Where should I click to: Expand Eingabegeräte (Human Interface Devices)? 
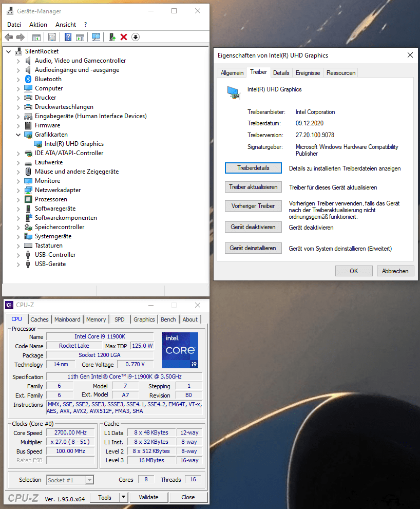click(x=18, y=116)
